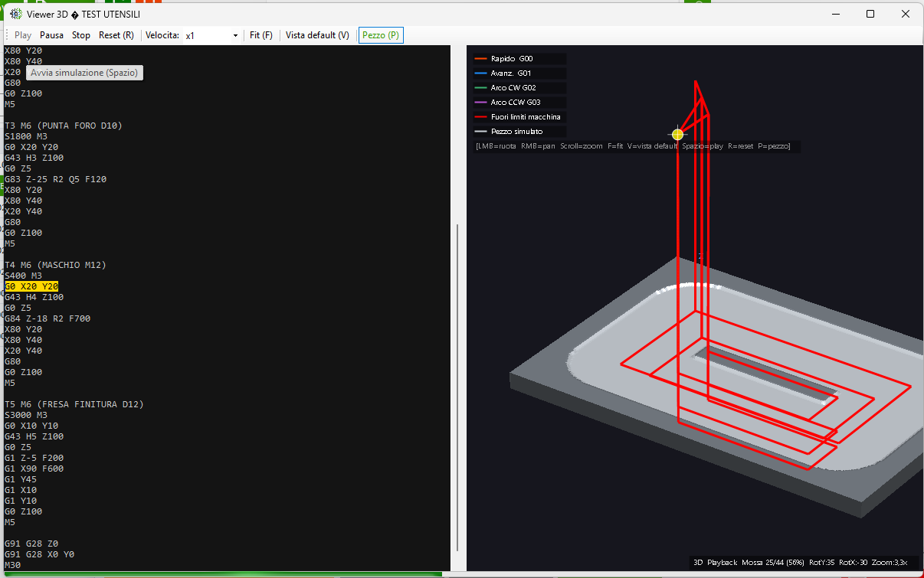Select line G1 X90 F600
The image size is (924, 578).
point(34,469)
